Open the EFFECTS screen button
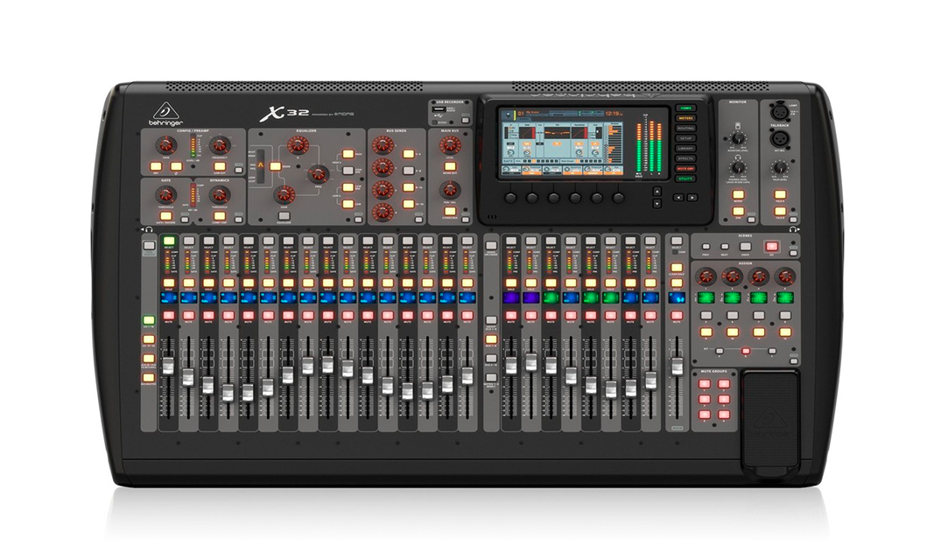This screenshot has height=560, width=934. tap(685, 159)
